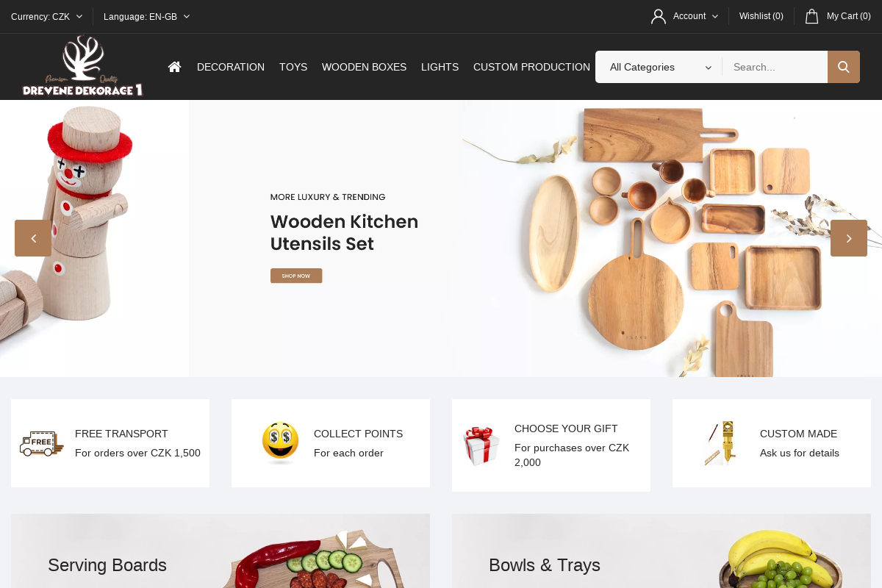The height and width of the screenshot is (588, 882).
Task: Click the search magnifier button
Action: coord(844,67)
